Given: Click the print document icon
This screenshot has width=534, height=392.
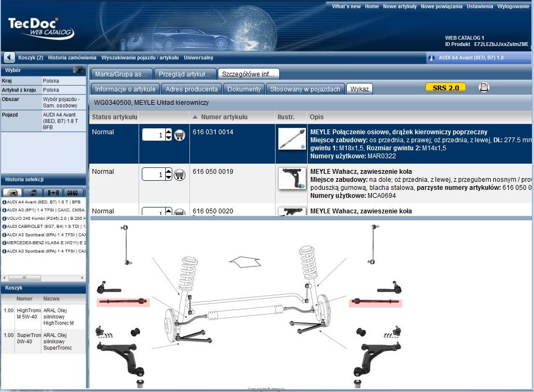Looking at the screenshot, I should point(484,88).
